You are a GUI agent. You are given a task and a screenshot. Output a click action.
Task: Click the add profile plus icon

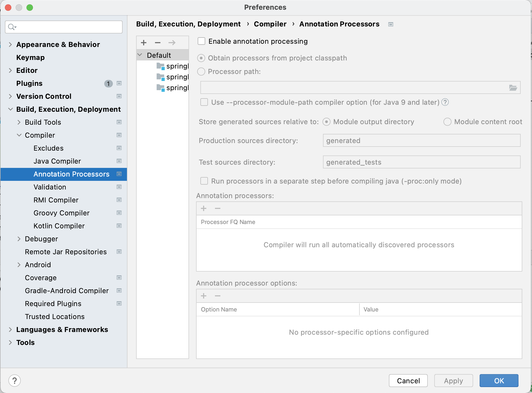(144, 43)
